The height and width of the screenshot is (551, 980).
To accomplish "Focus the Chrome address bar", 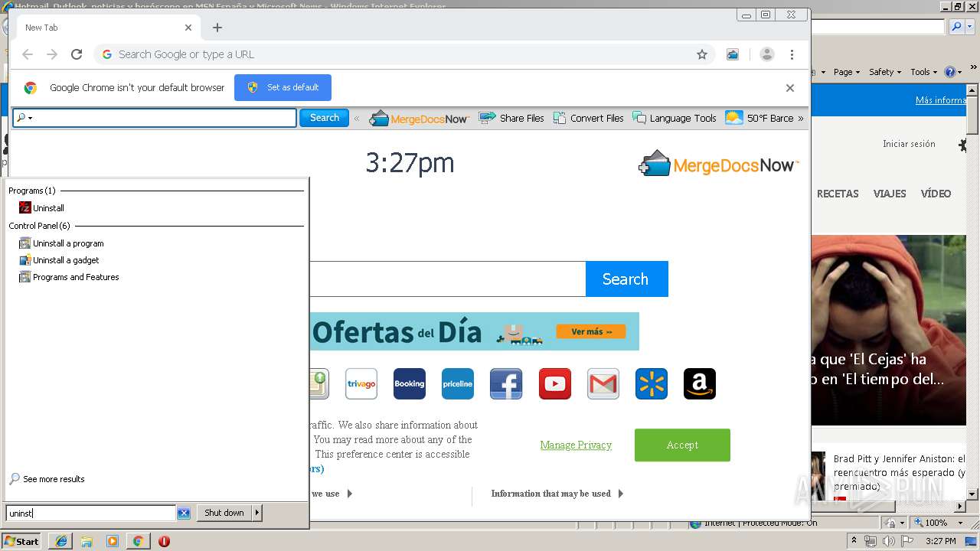I will coord(404,54).
